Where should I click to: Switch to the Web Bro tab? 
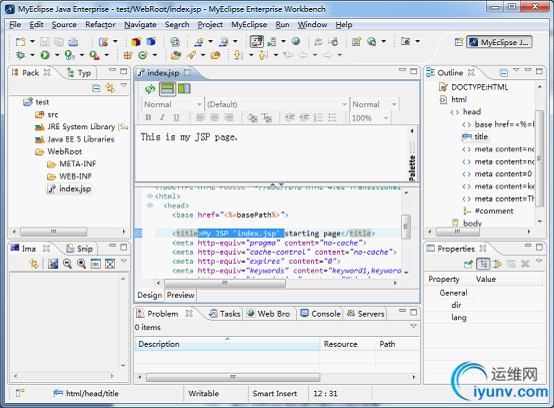tap(269, 314)
